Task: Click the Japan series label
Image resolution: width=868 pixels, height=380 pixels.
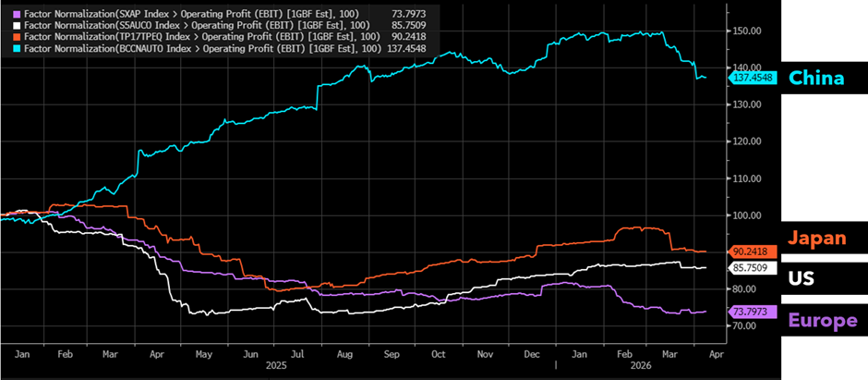Action: click(x=816, y=239)
